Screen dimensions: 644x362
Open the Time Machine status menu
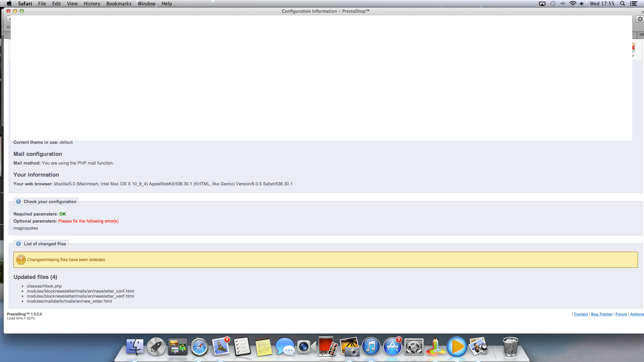(x=553, y=4)
